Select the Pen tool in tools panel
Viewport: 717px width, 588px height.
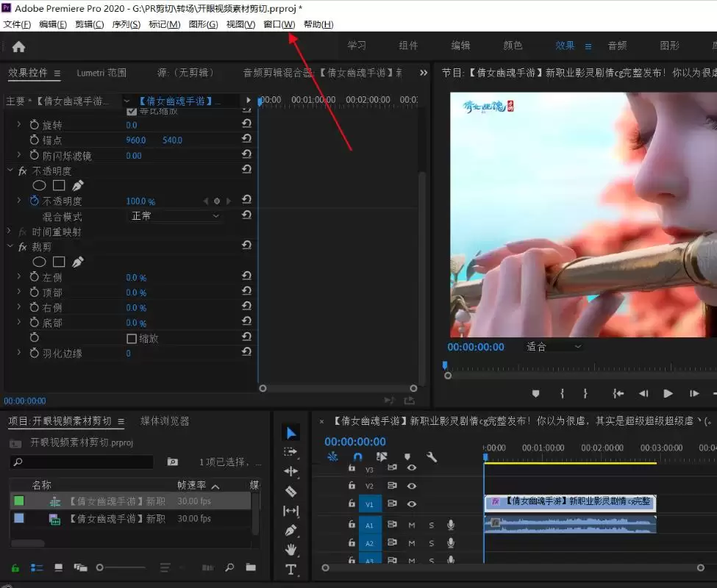pos(290,531)
